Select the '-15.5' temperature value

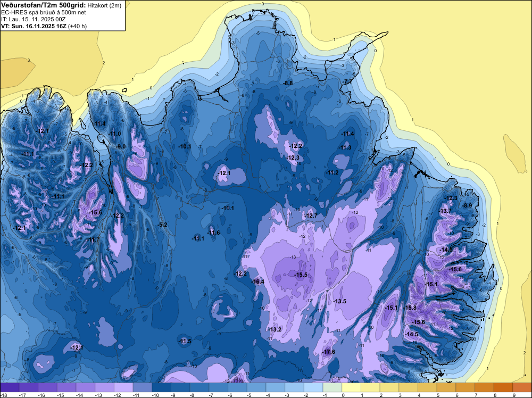(x=301, y=275)
